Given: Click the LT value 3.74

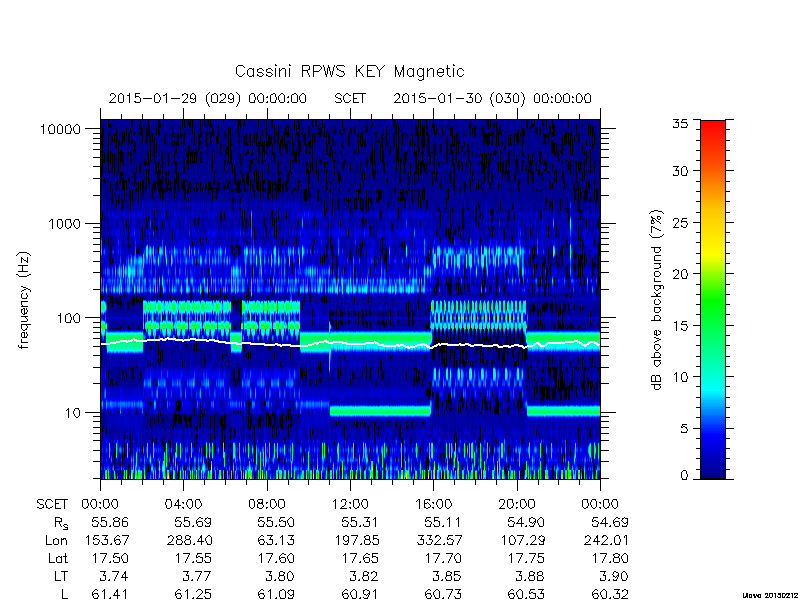Looking at the screenshot, I should (x=113, y=576).
